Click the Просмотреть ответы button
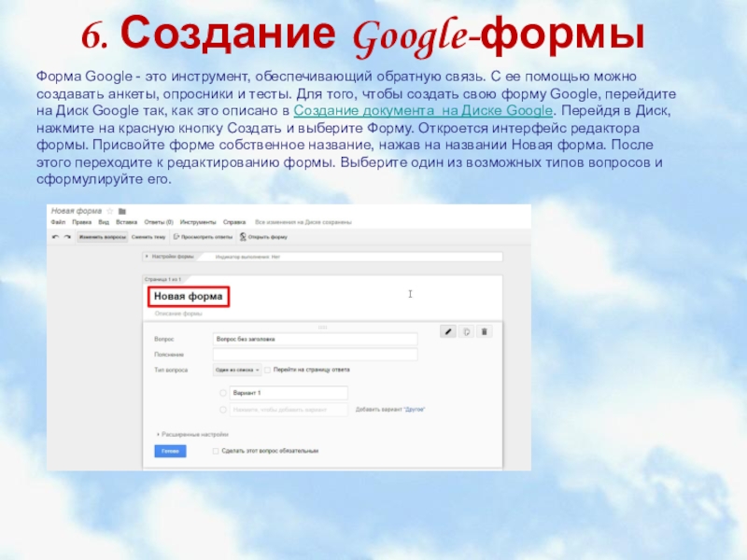 coord(203,237)
